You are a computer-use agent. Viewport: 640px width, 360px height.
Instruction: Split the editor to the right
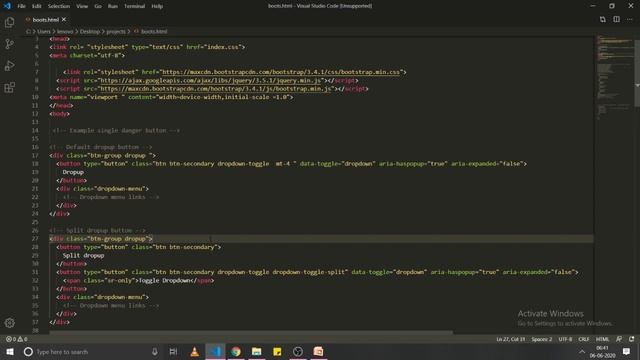[x=616, y=19]
